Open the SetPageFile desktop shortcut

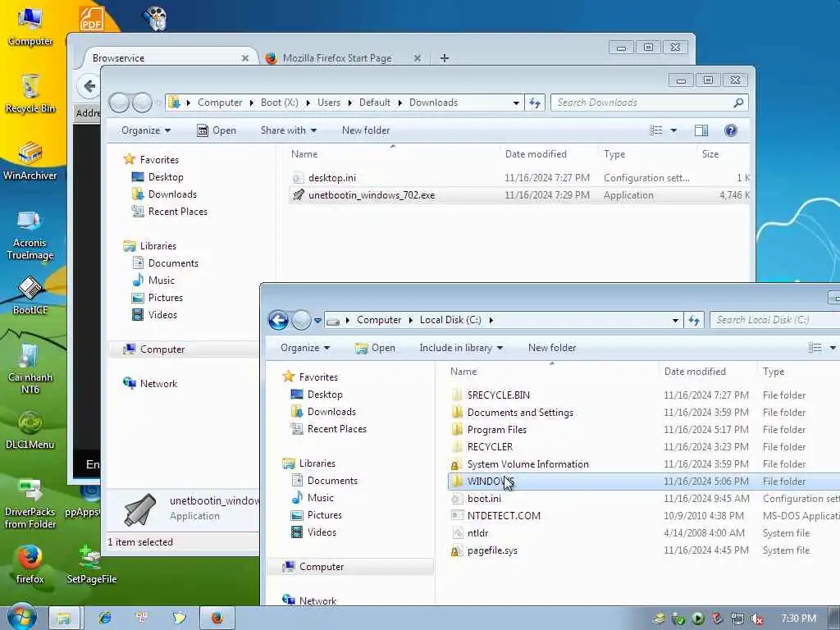click(92, 564)
